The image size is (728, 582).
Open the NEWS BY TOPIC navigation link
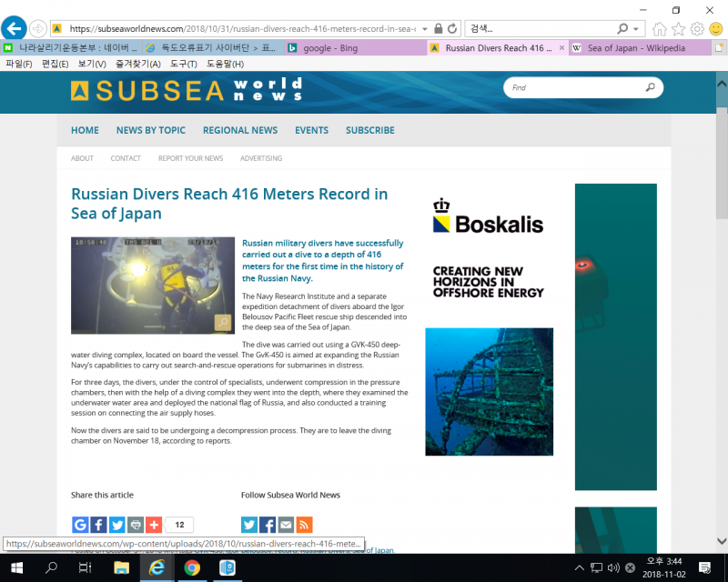click(150, 130)
